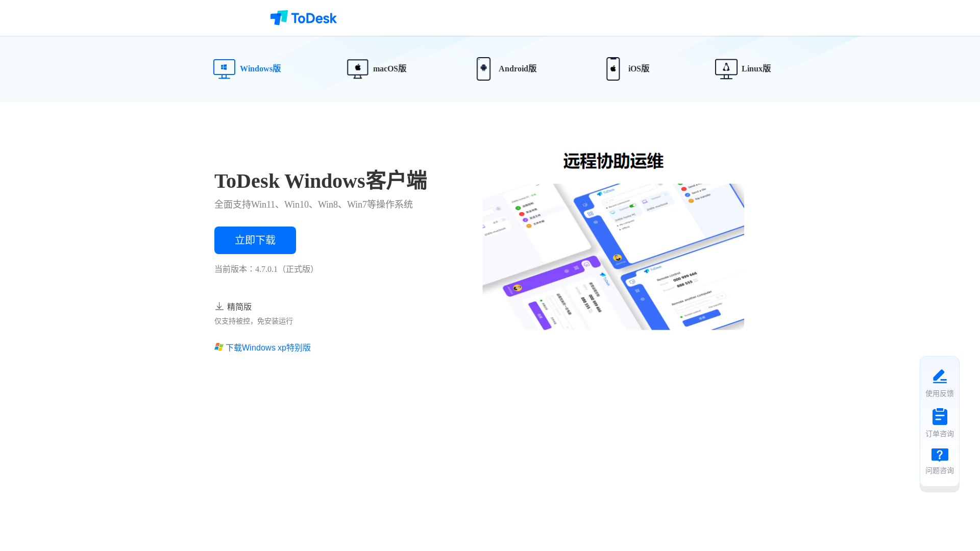Viewport: 980px width, 551px height.
Task: Click the clipboard order inquiry icon
Action: 940,416
